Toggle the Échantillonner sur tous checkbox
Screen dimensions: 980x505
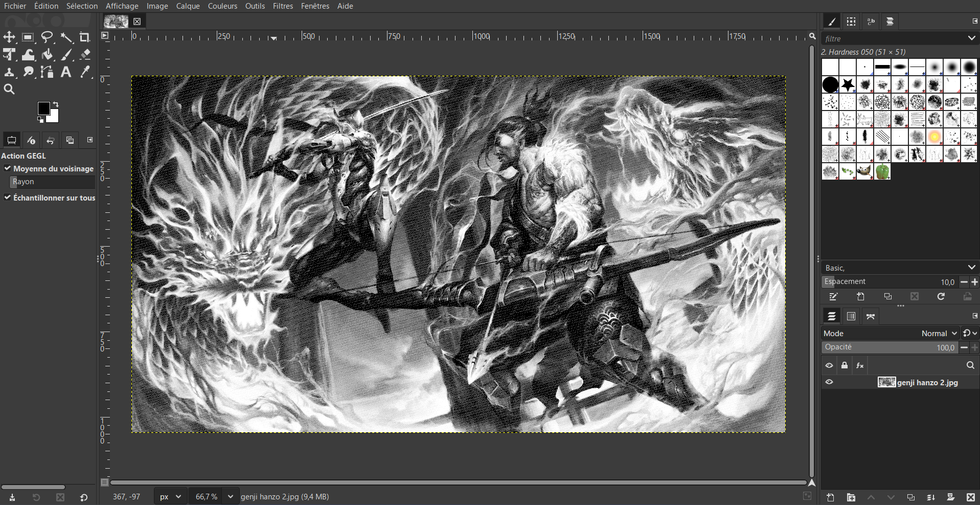click(x=8, y=197)
